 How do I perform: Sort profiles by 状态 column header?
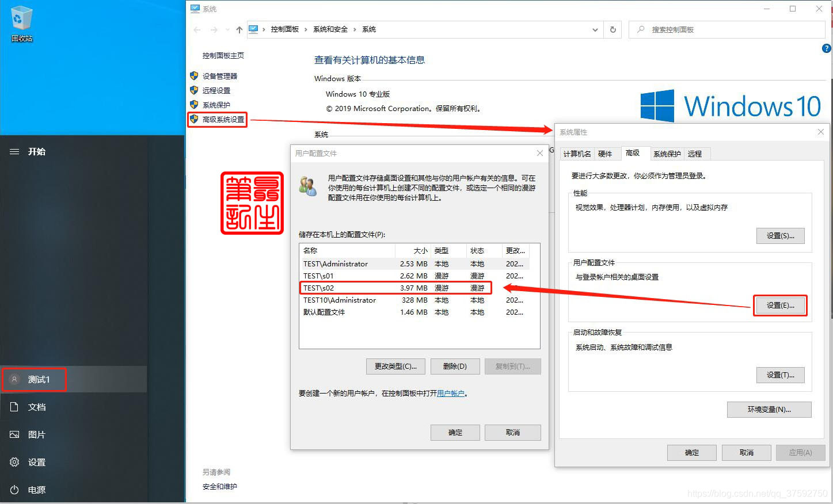pyautogui.click(x=484, y=251)
